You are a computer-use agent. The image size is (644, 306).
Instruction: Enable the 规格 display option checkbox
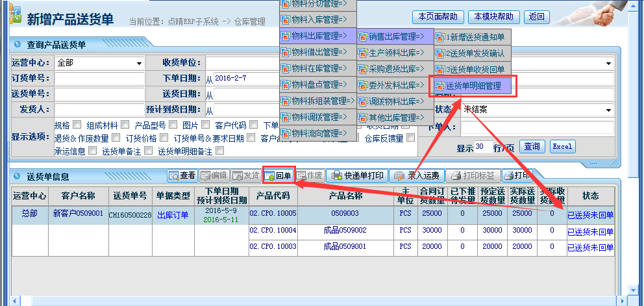pos(77,125)
